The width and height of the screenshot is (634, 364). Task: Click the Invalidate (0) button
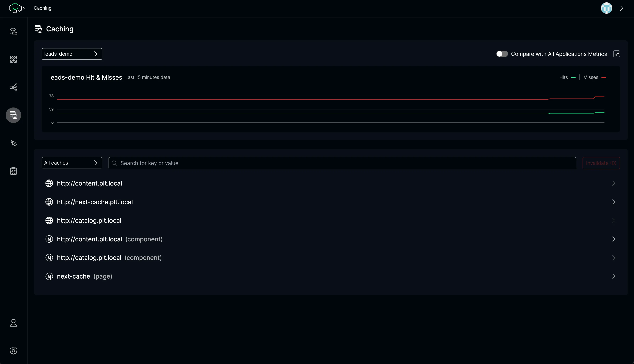click(x=601, y=163)
